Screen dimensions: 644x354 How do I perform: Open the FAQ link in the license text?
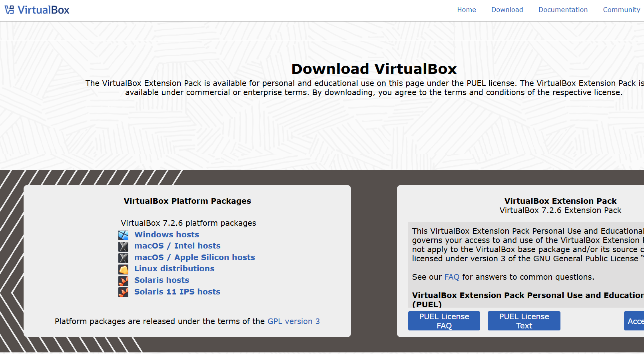click(452, 277)
